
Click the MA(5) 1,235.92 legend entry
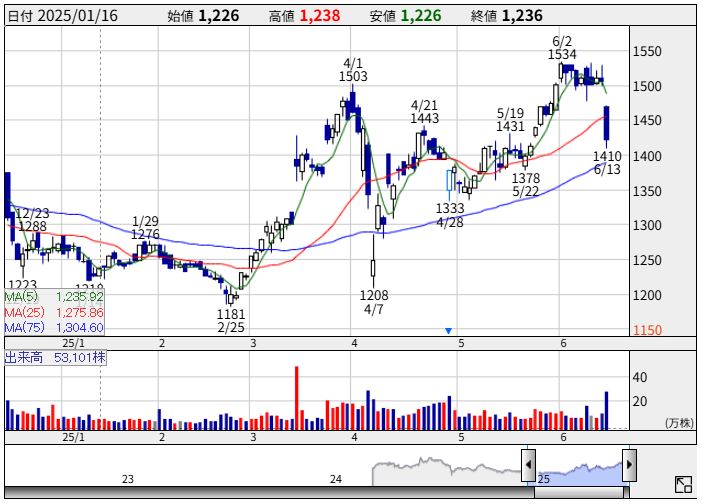[54, 297]
